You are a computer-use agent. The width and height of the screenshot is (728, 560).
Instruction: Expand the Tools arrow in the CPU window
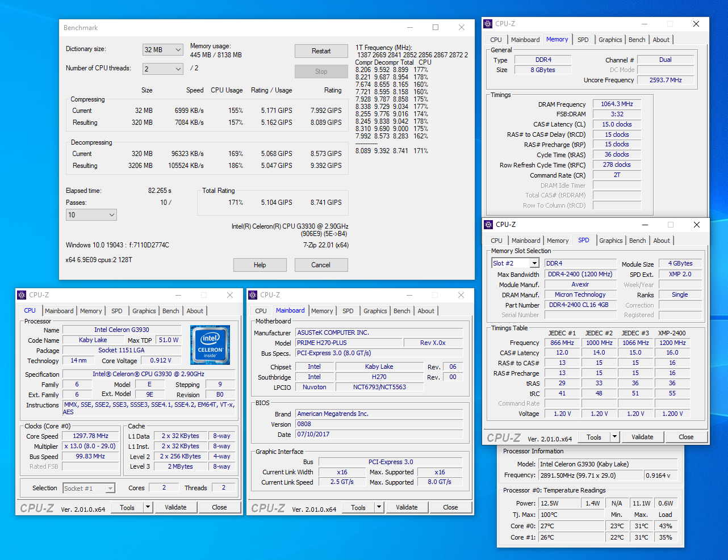pos(148,507)
